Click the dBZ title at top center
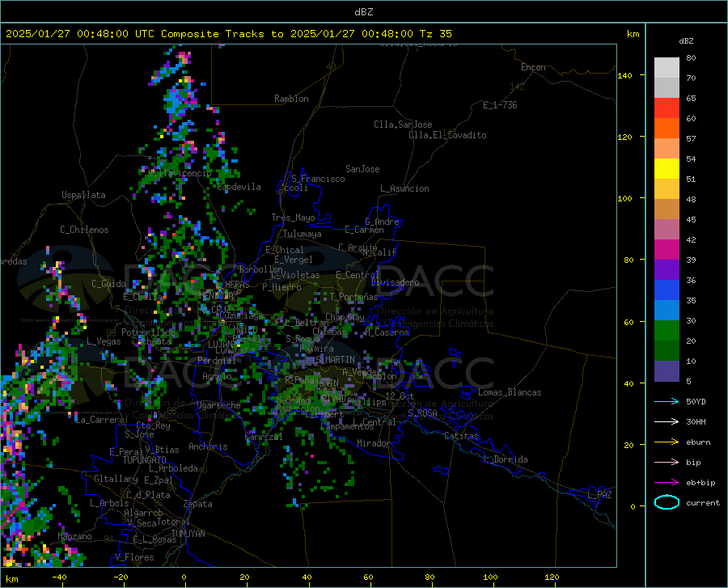The height and width of the screenshot is (588, 728). [363, 12]
